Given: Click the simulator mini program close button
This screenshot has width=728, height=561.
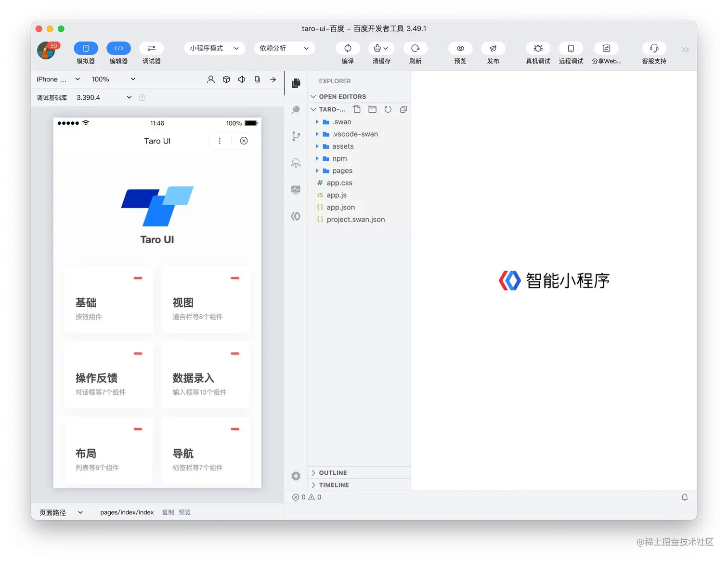Looking at the screenshot, I should tap(244, 141).
